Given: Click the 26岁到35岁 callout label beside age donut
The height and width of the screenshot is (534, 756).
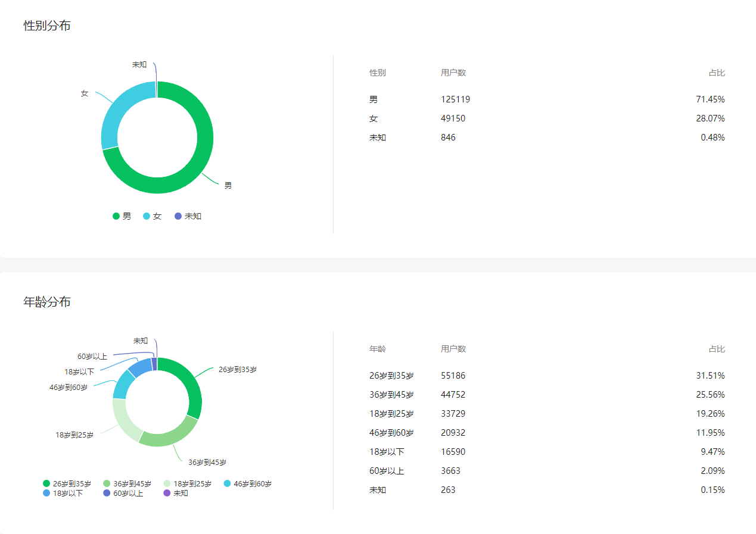Looking at the screenshot, I should click(238, 370).
